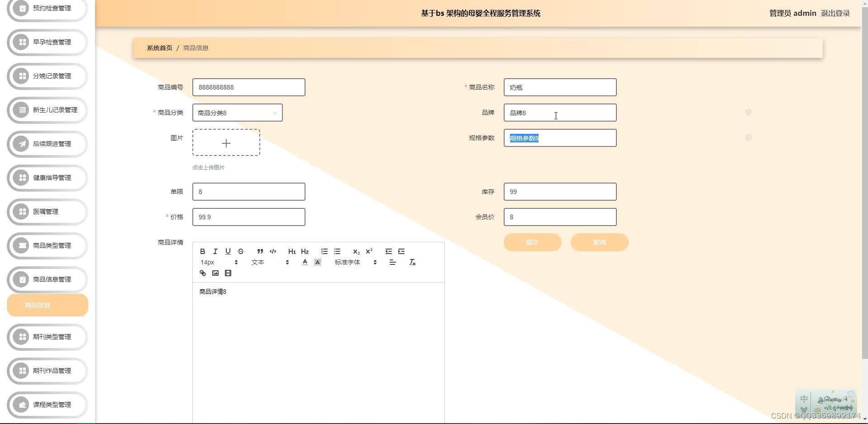Viewport: 868px width, 424px height.
Task: Open 医嘱管理 in the sidebar
Action: pyautogui.click(x=48, y=212)
